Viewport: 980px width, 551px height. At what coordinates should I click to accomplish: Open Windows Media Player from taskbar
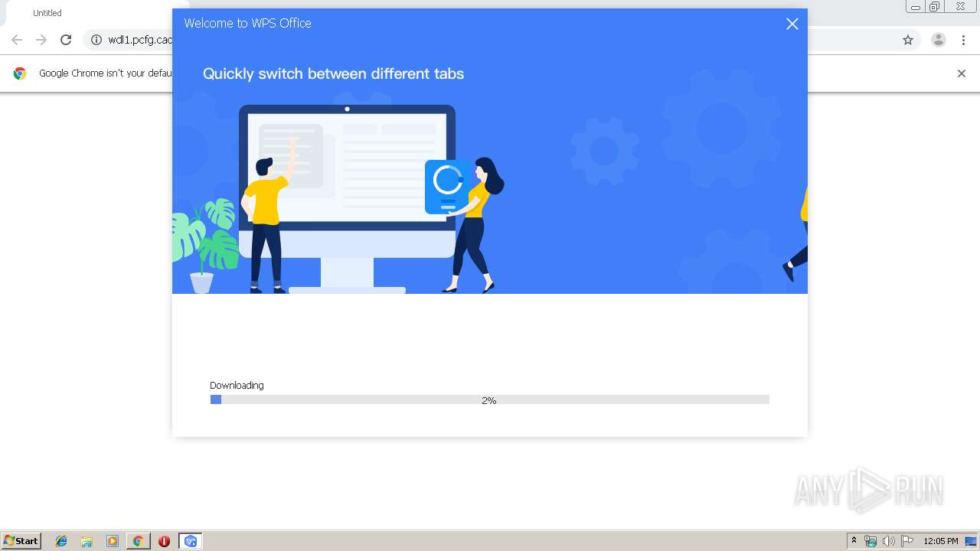(113, 541)
